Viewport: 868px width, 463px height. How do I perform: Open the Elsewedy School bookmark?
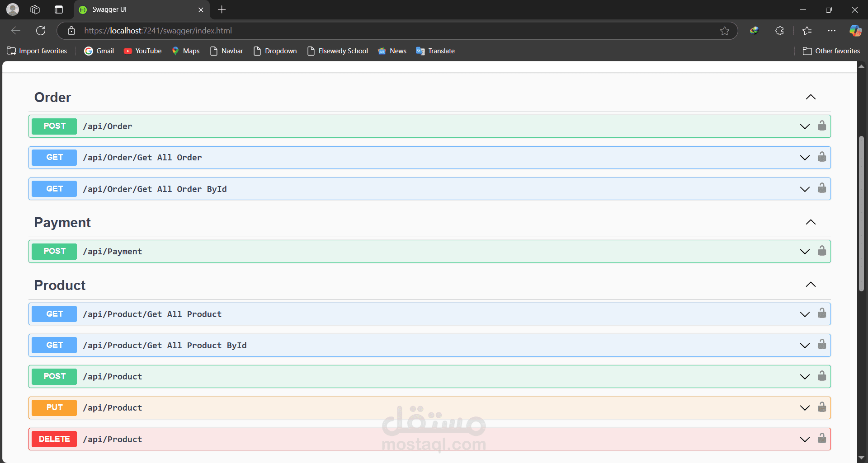tap(338, 51)
